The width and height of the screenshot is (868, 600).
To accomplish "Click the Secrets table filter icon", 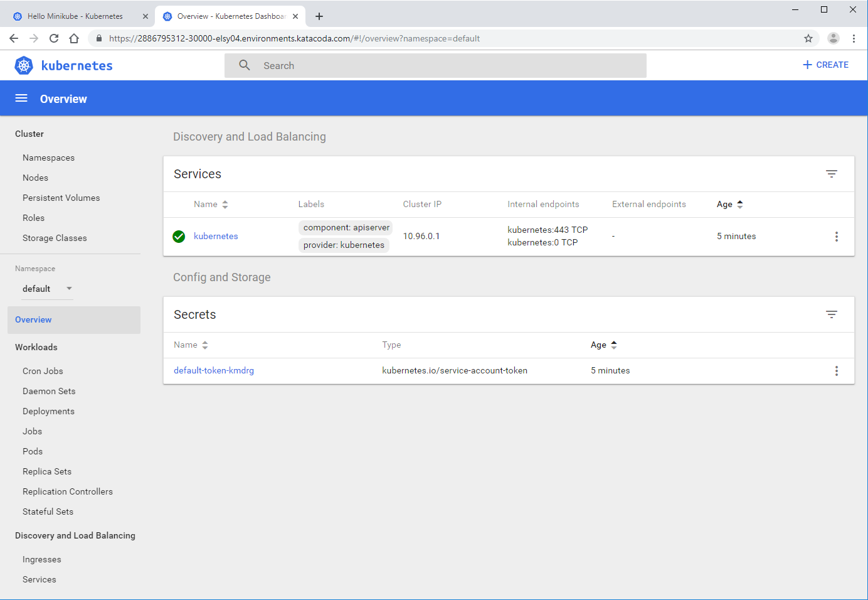I will click(x=832, y=314).
